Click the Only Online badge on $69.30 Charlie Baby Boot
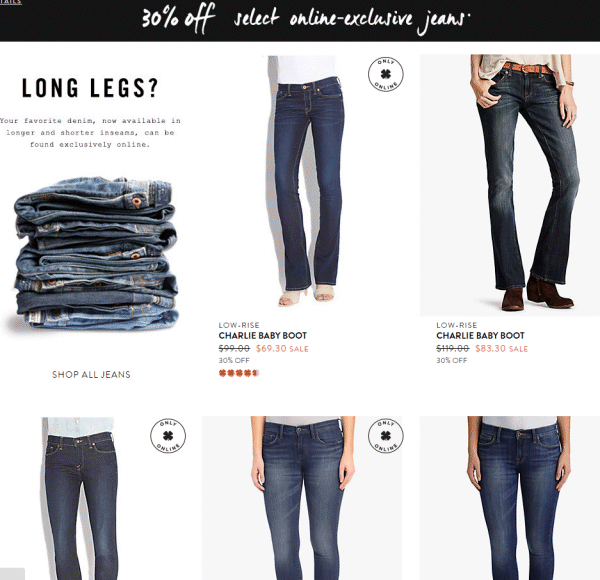The height and width of the screenshot is (580, 600). (386, 74)
